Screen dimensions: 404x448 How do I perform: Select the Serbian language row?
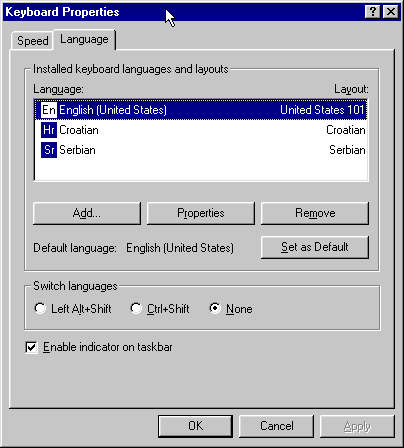[201, 150]
